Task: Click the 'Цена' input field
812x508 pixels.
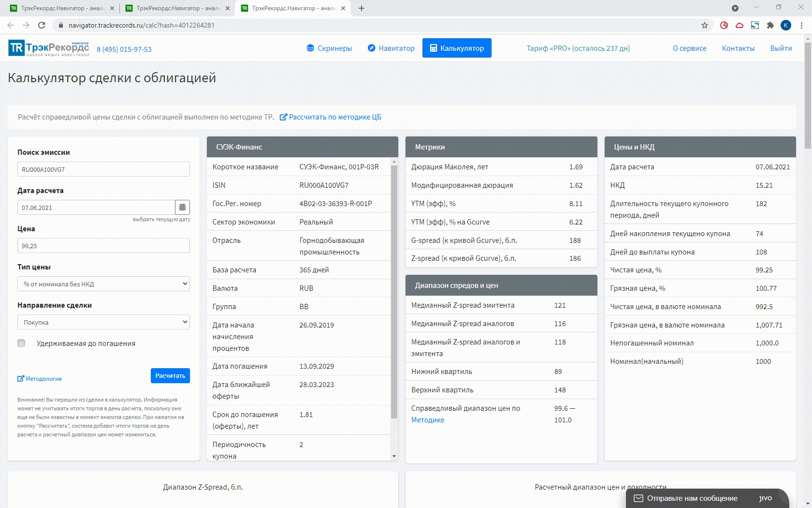Action: 103,246
